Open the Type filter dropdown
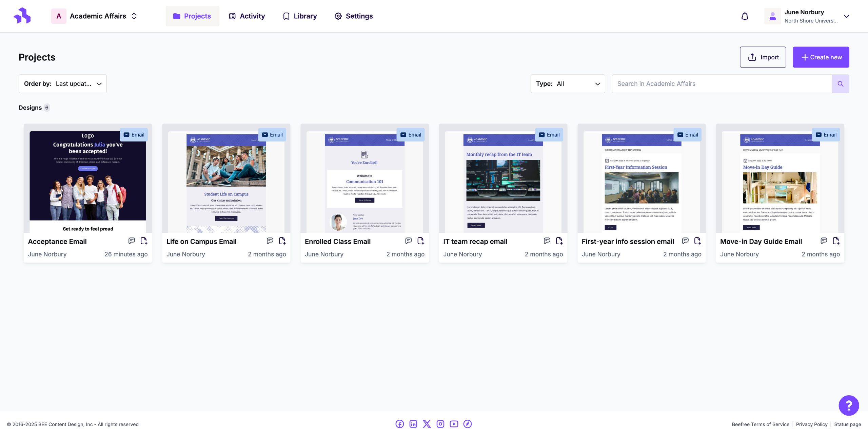This screenshot has height=438, width=868. (x=568, y=84)
